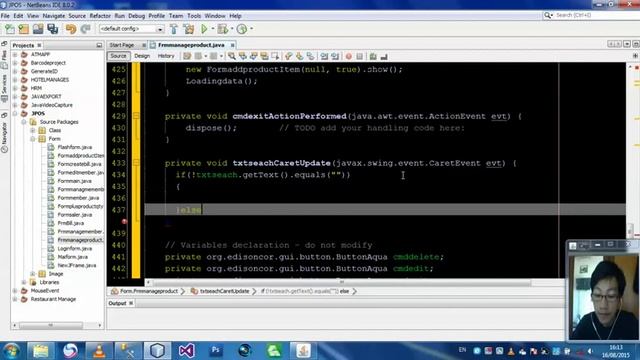Click the Last Edit icon in editor toolbar
Screen dimensions: 640x360
(x=187, y=56)
